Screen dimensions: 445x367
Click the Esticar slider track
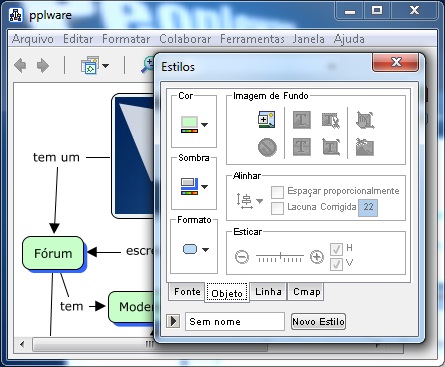pos(280,257)
